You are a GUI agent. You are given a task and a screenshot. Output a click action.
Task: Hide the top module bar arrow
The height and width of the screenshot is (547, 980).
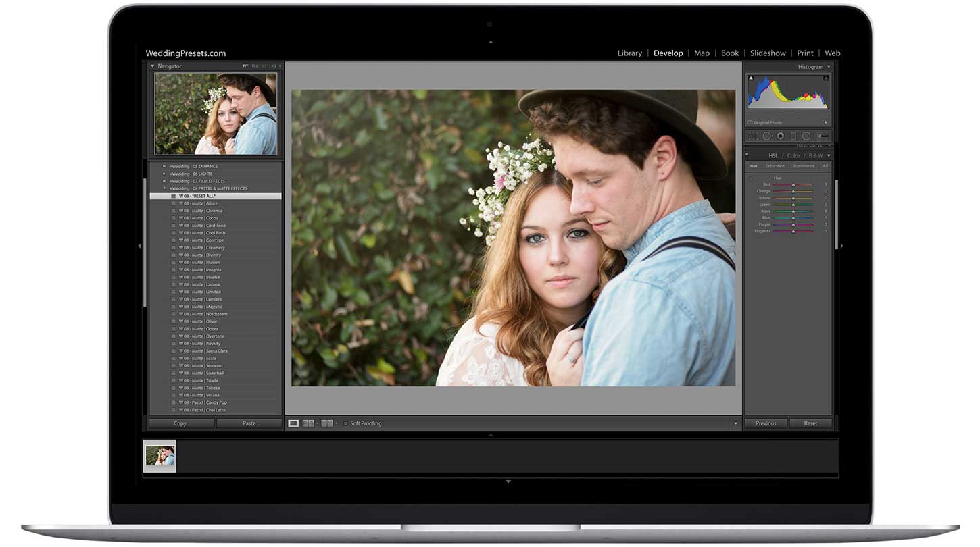491,41
